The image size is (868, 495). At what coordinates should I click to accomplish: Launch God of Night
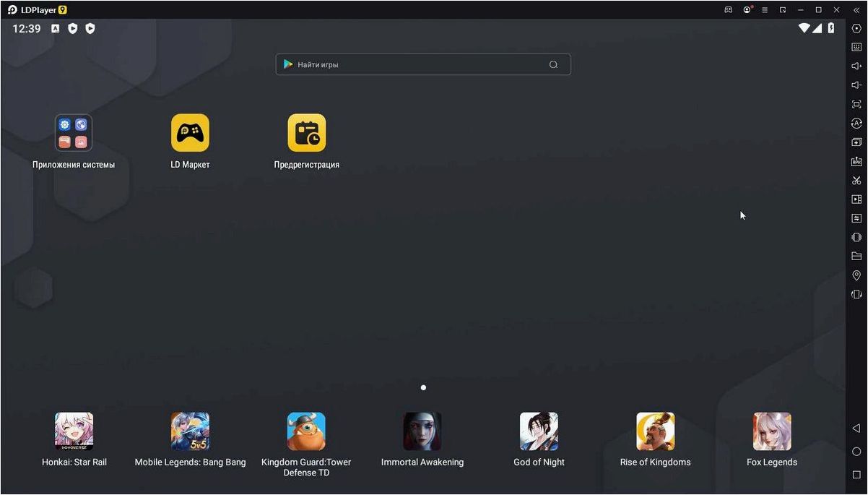pyautogui.click(x=539, y=431)
